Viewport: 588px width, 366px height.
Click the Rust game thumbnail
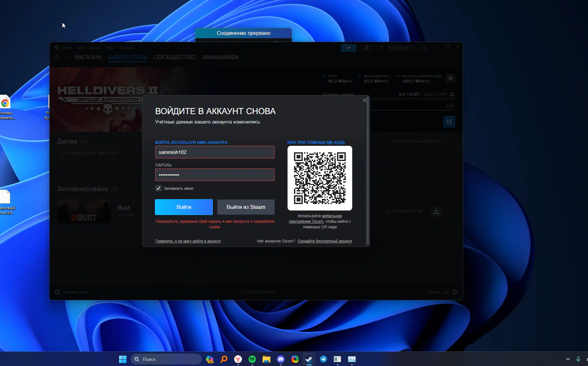click(84, 211)
